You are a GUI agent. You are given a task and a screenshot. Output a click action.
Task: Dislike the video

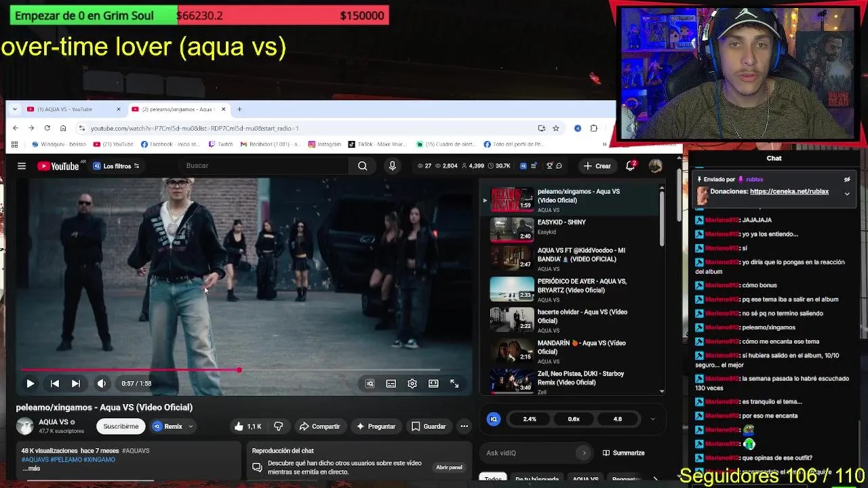[x=279, y=426]
